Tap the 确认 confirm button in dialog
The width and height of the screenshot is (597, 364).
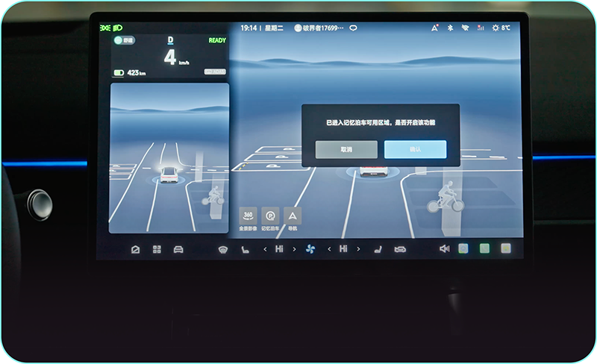point(415,149)
